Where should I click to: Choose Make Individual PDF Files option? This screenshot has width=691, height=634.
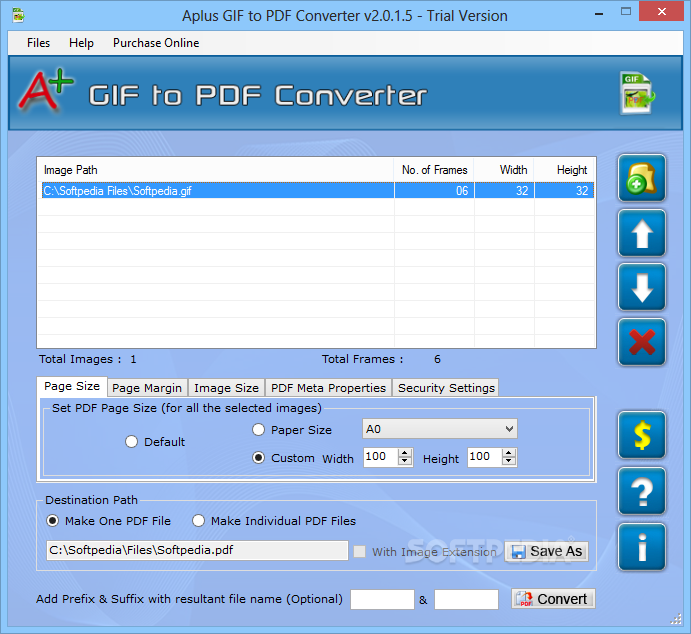tap(198, 521)
